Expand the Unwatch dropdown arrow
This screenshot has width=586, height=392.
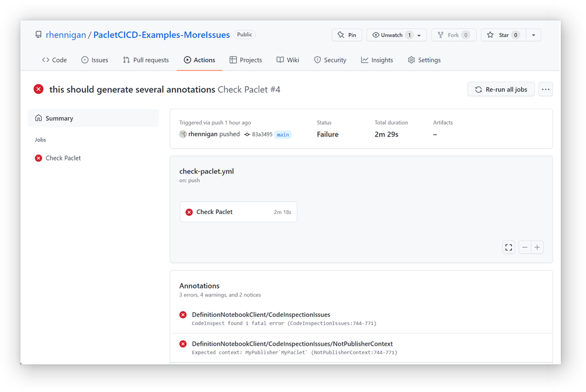pos(419,35)
